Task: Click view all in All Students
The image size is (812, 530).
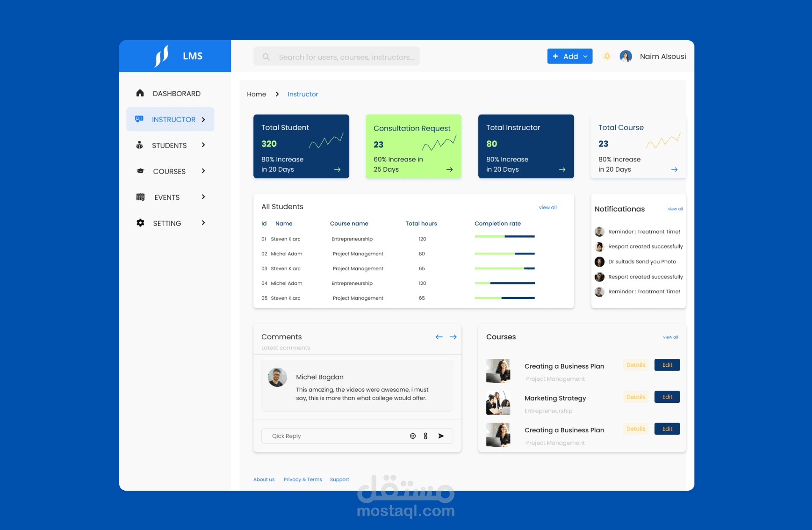Action: pyautogui.click(x=547, y=208)
